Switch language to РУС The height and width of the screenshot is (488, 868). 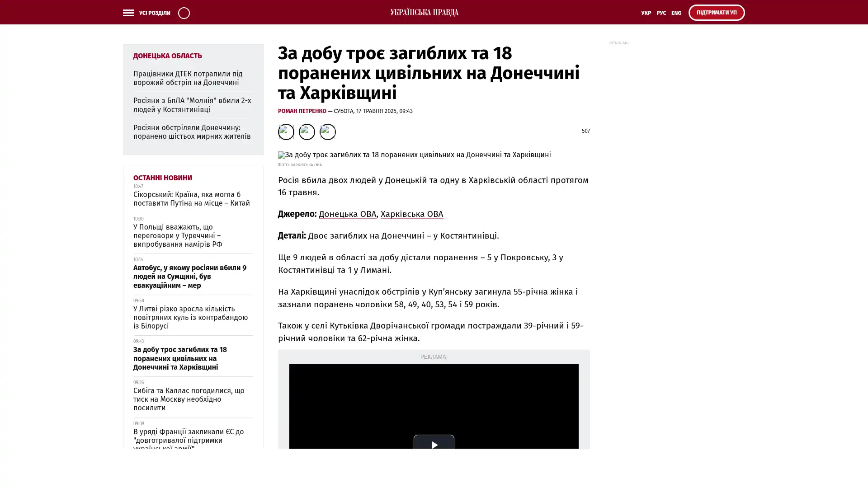point(661,13)
